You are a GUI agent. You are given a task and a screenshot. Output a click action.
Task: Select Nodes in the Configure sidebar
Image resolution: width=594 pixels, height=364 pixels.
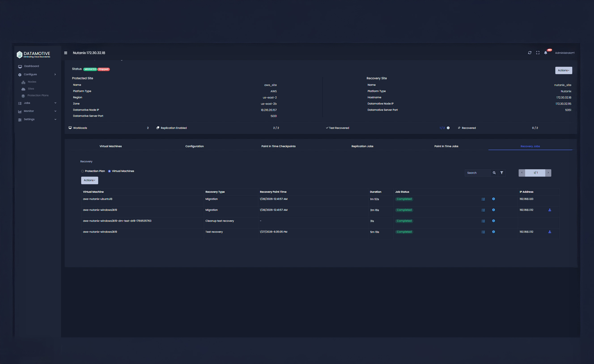point(32,82)
